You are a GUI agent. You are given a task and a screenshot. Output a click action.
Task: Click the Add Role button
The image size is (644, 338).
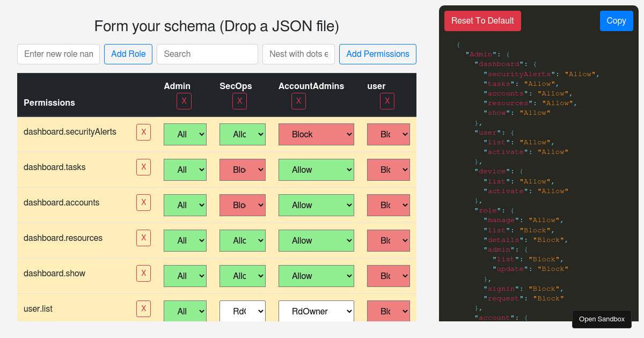[128, 54]
